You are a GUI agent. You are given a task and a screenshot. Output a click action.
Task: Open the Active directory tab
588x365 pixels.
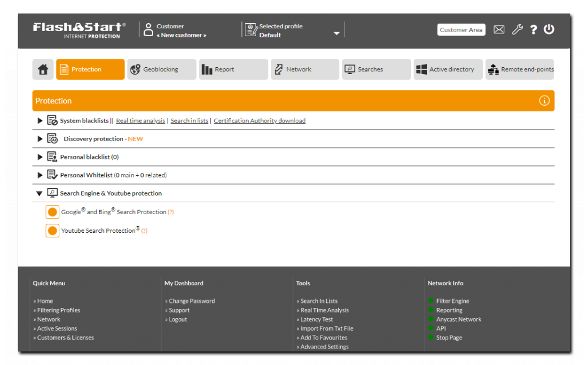[x=448, y=69]
